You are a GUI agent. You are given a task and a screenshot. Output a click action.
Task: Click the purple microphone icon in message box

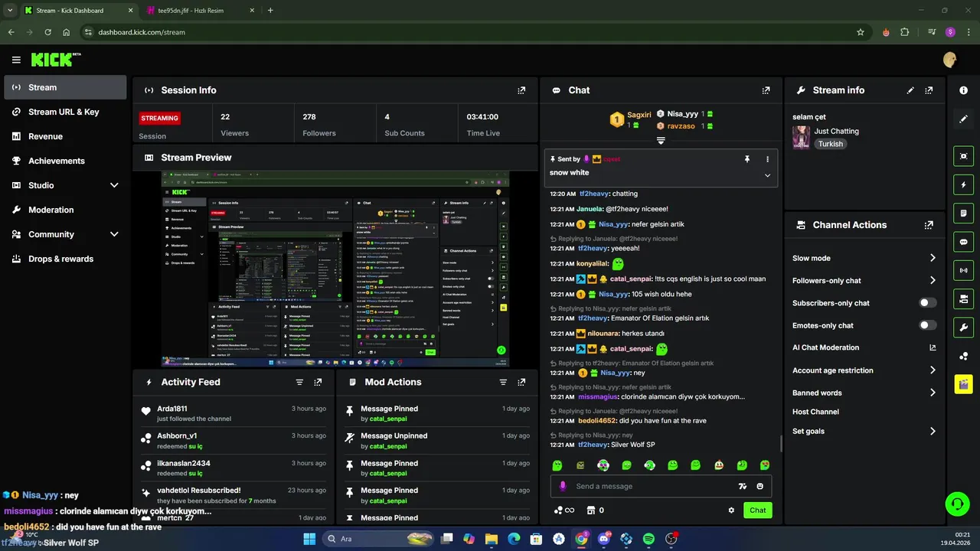point(563,486)
